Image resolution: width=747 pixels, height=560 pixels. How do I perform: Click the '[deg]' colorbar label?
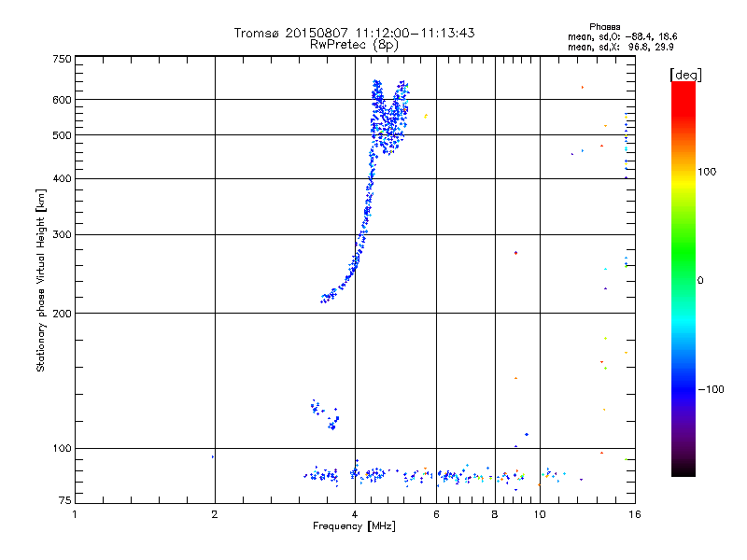[685, 75]
